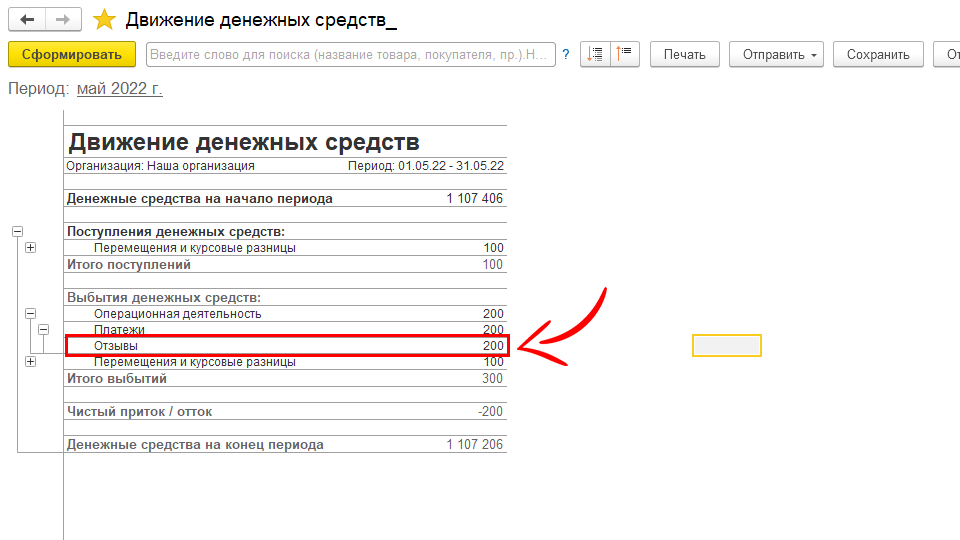The width and height of the screenshot is (960, 540).
Task: Add report to favorites with the star
Action: click(x=104, y=19)
